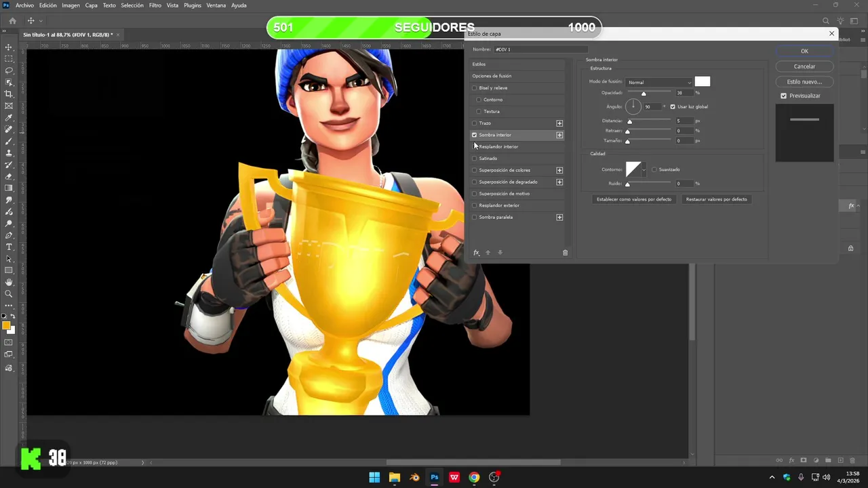Image resolution: width=868 pixels, height=488 pixels.
Task: Click plus button beside Superposición de degradado
Action: (559, 182)
